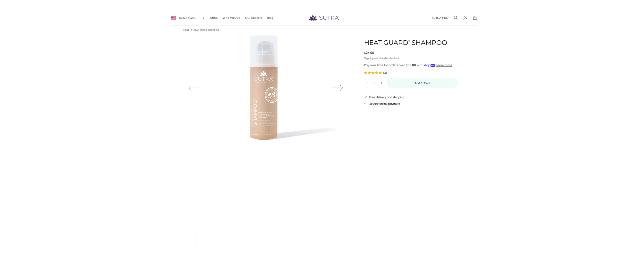Click the Shop Pay logo
The width and height of the screenshot is (644, 276).
[x=429, y=65]
